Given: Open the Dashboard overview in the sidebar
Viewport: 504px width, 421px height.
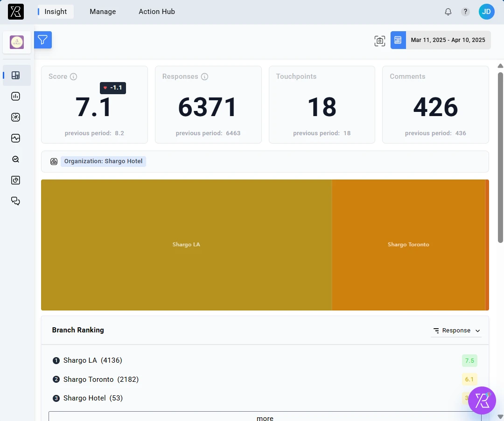Looking at the screenshot, I should point(15,75).
